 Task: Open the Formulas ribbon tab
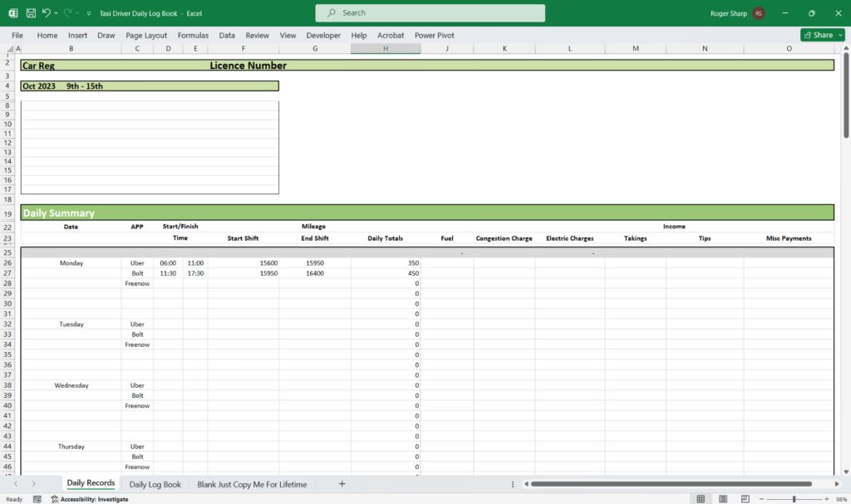coord(193,36)
